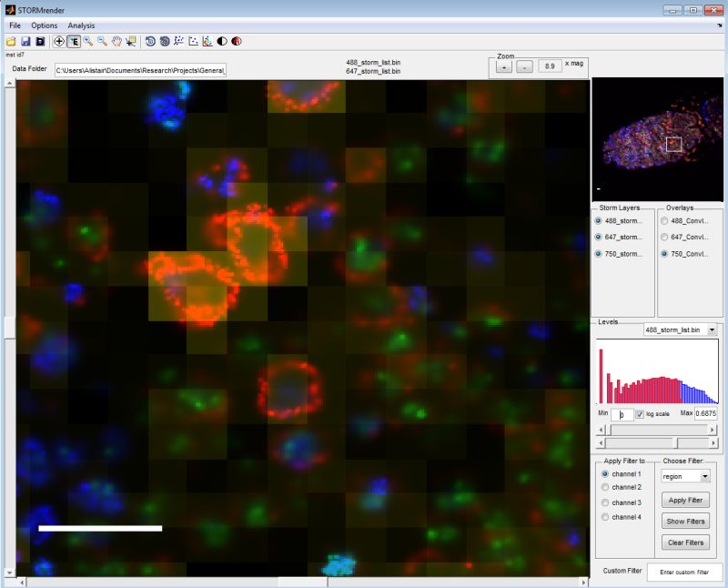Viewport: 728px width, 588px height.
Task: Click the 3D rotate toolbar icon
Action: pos(148,42)
